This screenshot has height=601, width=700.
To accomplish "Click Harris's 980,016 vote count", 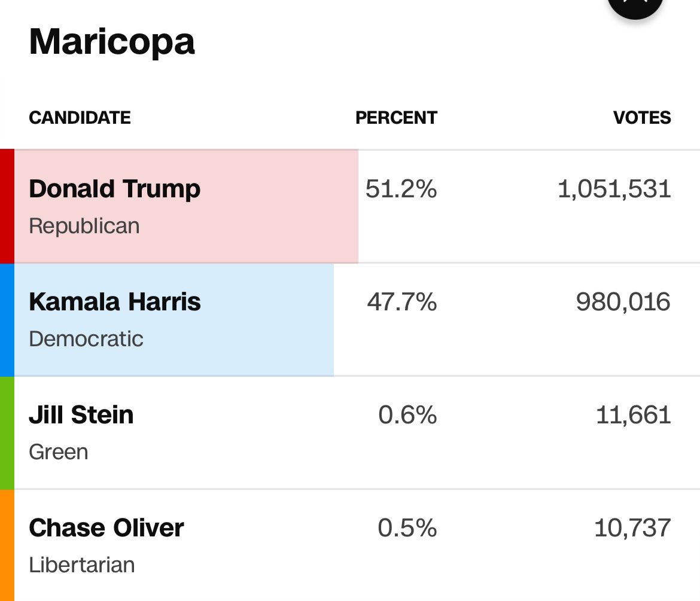I will tap(623, 302).
